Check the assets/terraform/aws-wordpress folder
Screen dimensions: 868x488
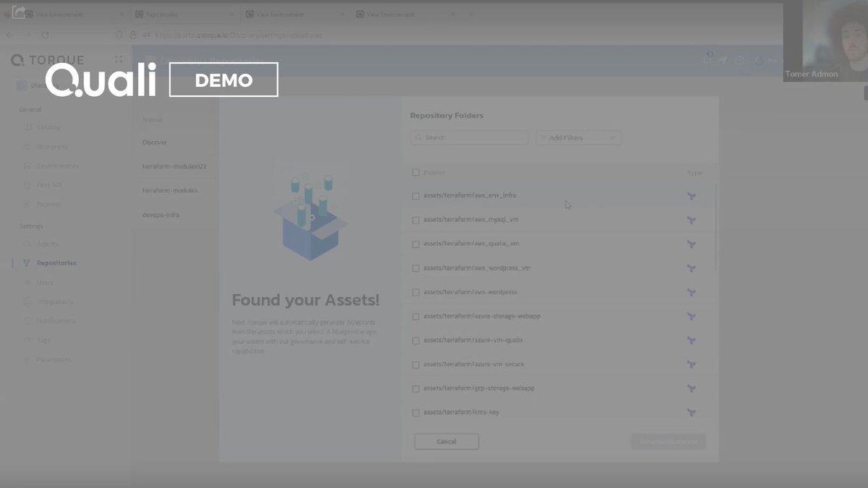[415, 292]
